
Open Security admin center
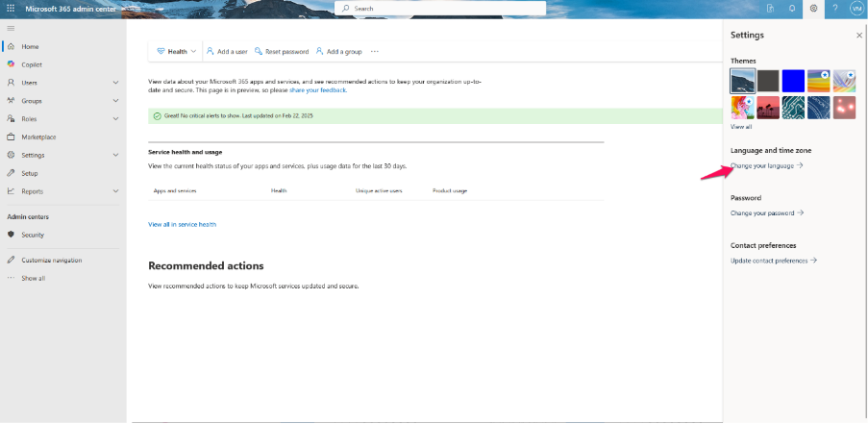coord(33,235)
